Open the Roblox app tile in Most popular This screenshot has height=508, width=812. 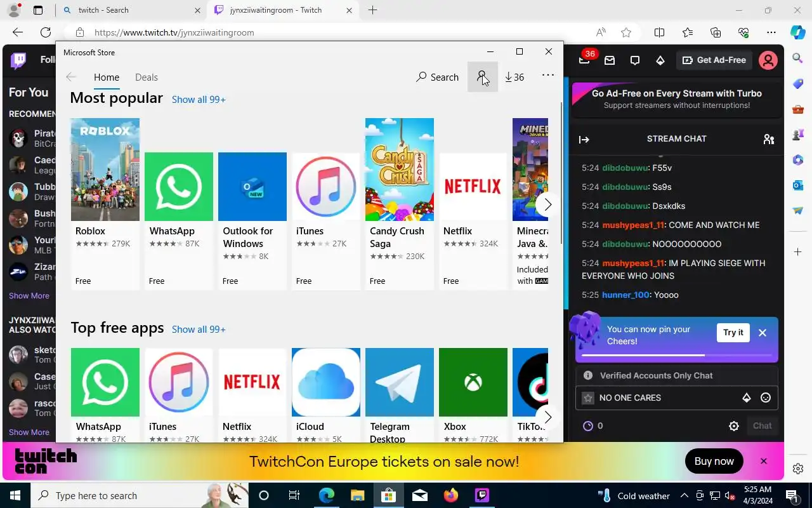tap(105, 204)
